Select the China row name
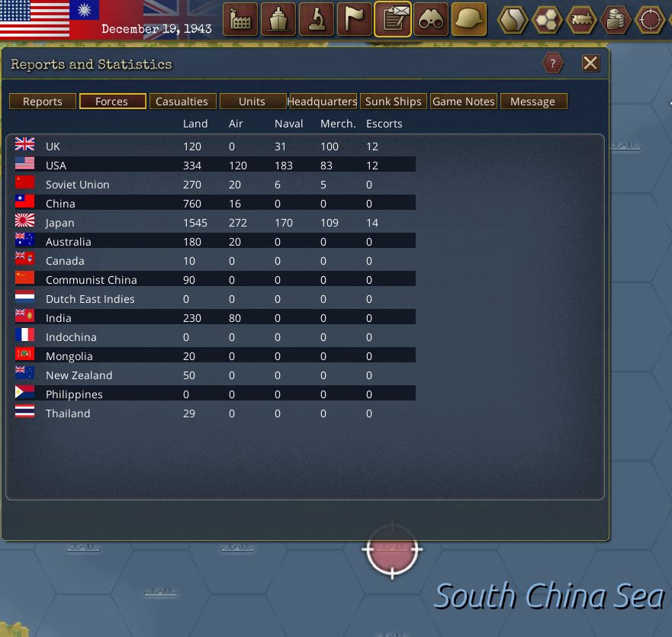The width and height of the screenshot is (672, 637). [60, 204]
